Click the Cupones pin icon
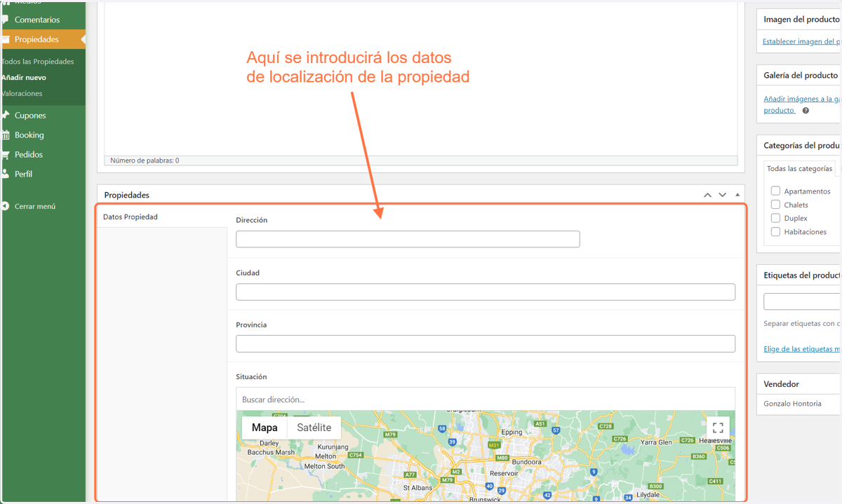This screenshot has height=504, width=842. (6, 115)
